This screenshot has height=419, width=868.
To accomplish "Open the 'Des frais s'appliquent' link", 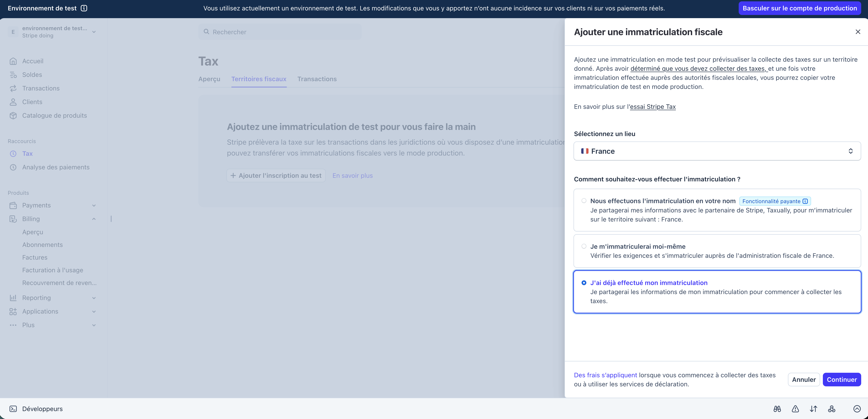I will click(606, 375).
